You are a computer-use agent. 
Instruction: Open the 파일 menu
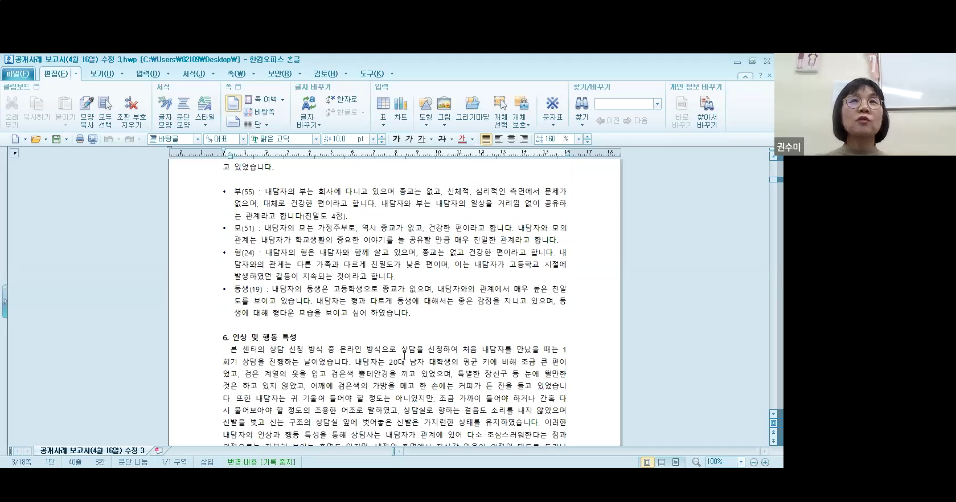coord(17,74)
